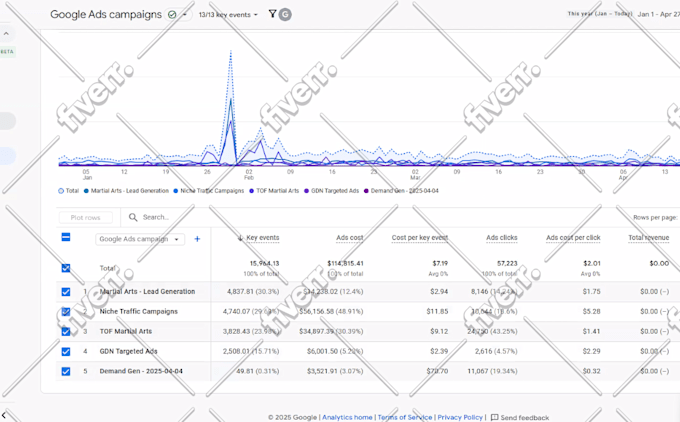The width and height of the screenshot is (680, 422).
Task: Sort by Total revenue column header
Action: coord(648,238)
